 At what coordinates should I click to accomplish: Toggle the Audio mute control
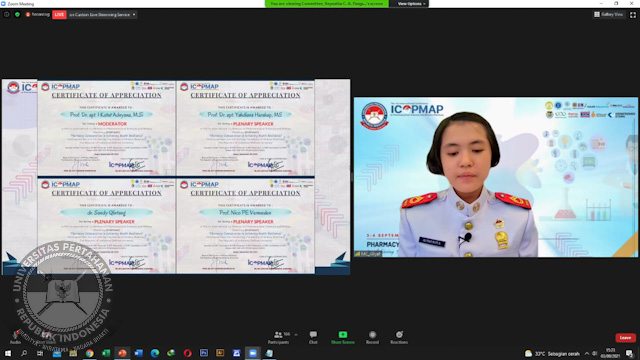(16, 338)
